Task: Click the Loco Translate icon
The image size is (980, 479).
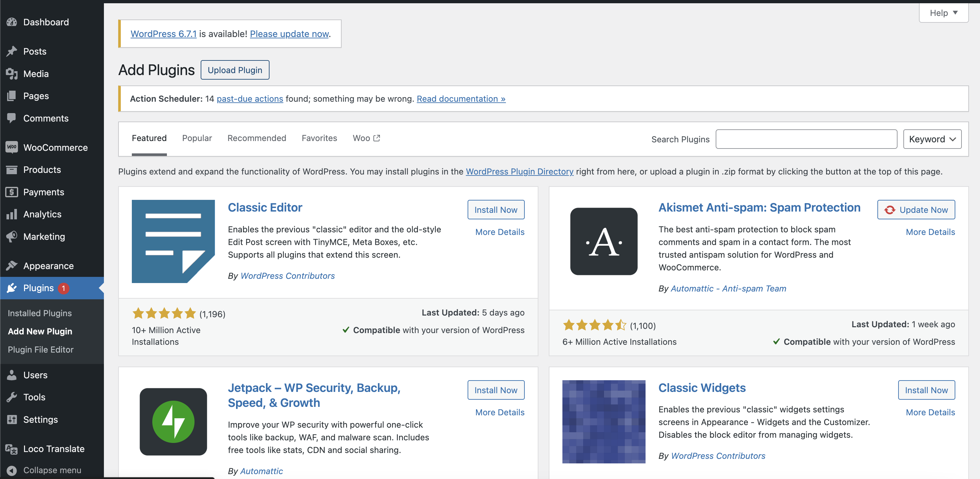Action: tap(12, 449)
